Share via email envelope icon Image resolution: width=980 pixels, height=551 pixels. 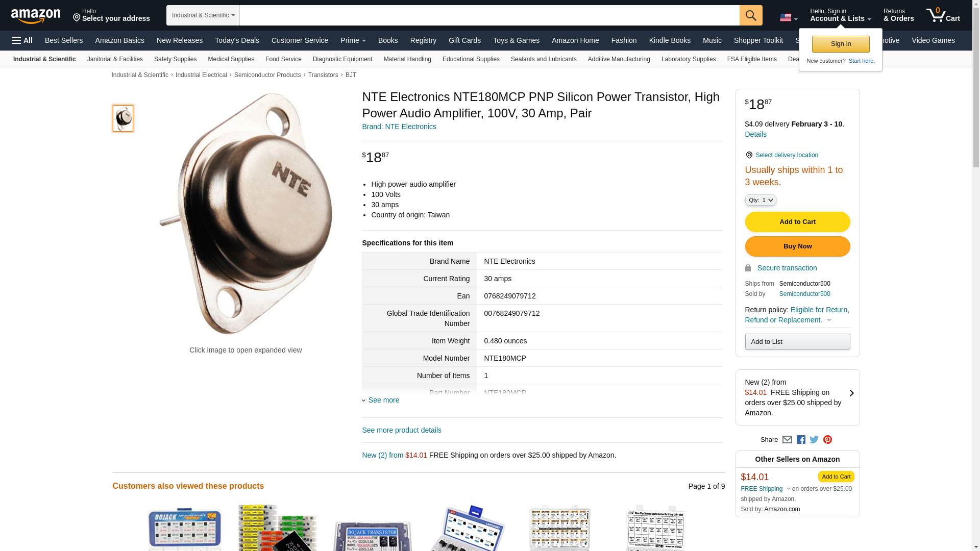click(787, 440)
